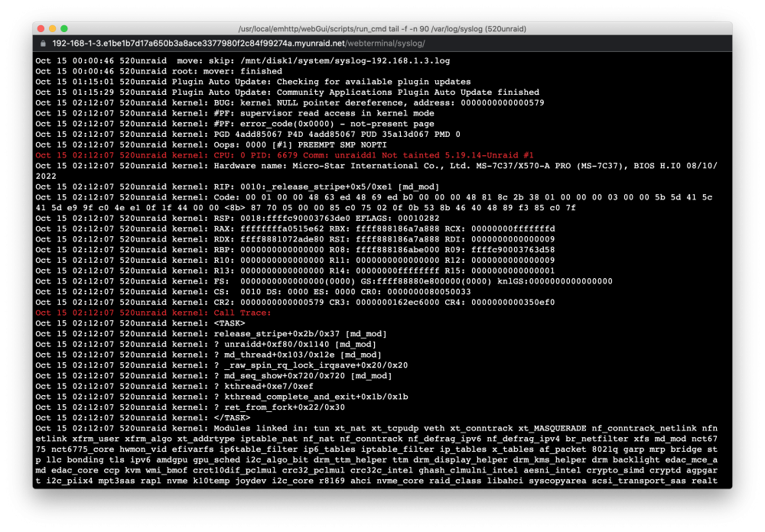Click the run_cmd tail window title text
This screenshot has height=532, width=765.
pos(382,29)
